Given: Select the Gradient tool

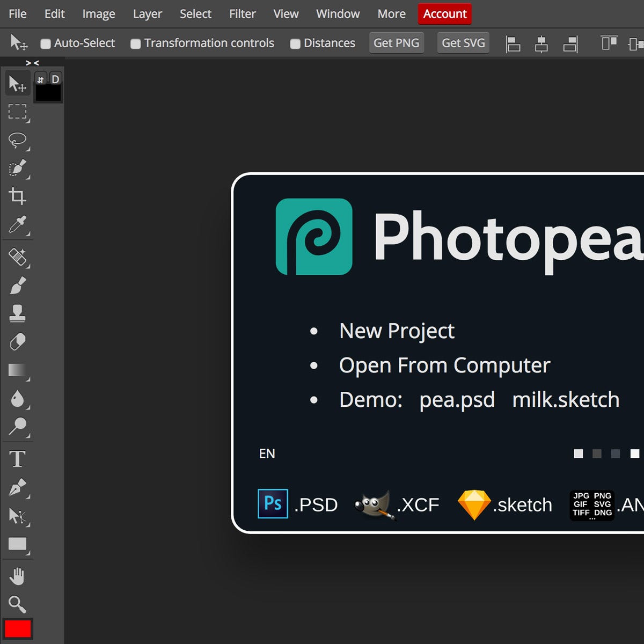Looking at the screenshot, I should 17,370.
